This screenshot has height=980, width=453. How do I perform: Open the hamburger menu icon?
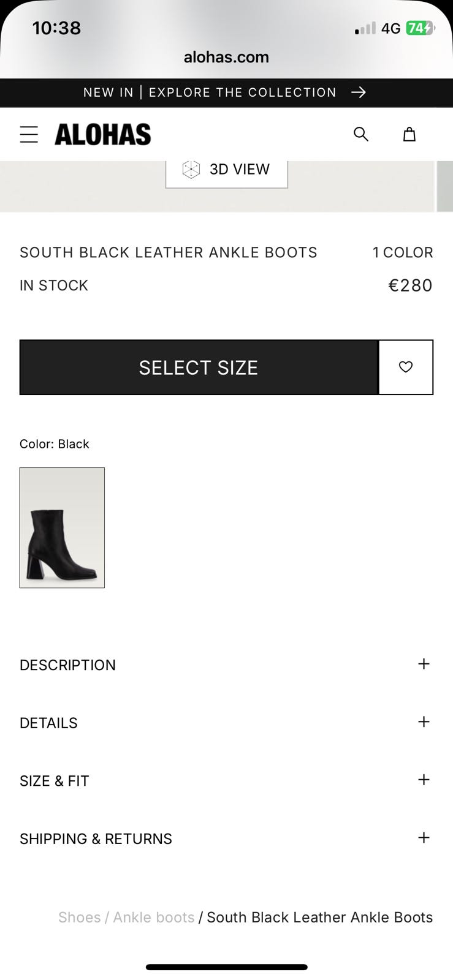click(x=29, y=135)
